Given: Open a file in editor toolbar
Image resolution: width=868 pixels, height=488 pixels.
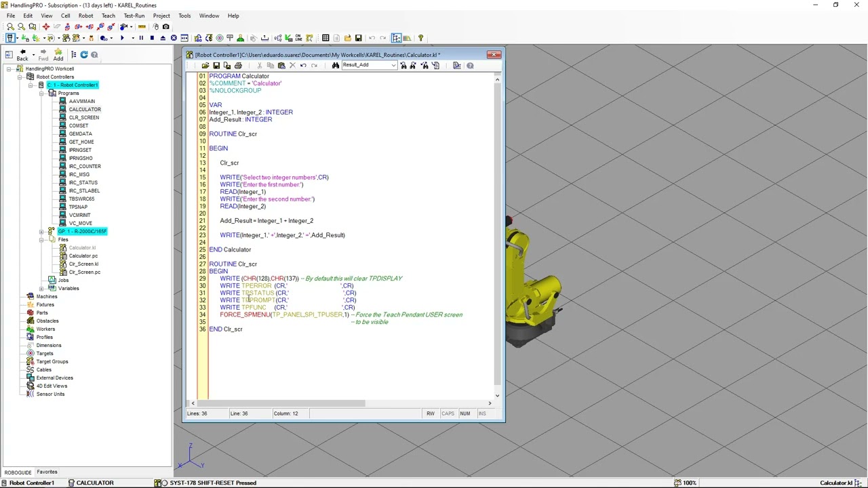Looking at the screenshot, I should pos(205,66).
